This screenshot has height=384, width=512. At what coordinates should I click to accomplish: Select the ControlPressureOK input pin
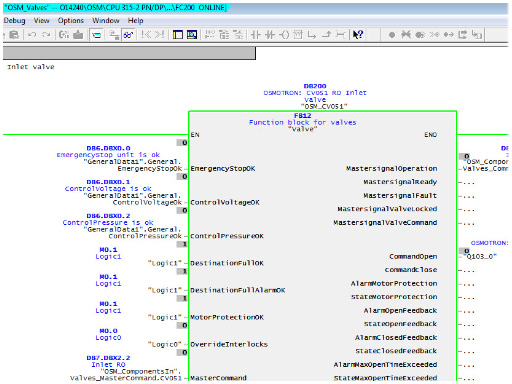[227, 236]
